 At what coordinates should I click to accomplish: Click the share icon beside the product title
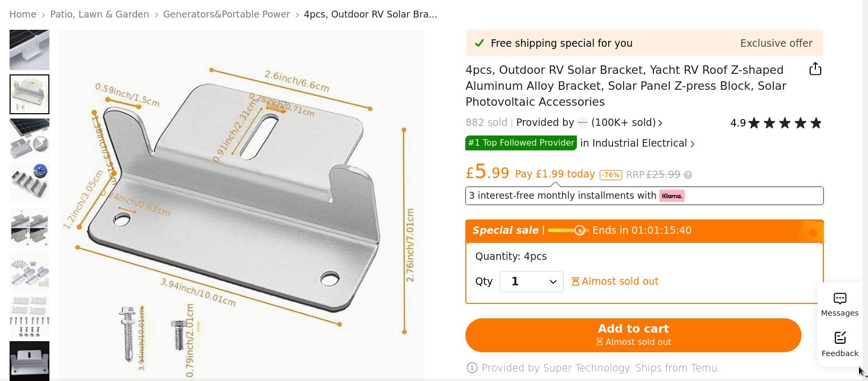815,69
